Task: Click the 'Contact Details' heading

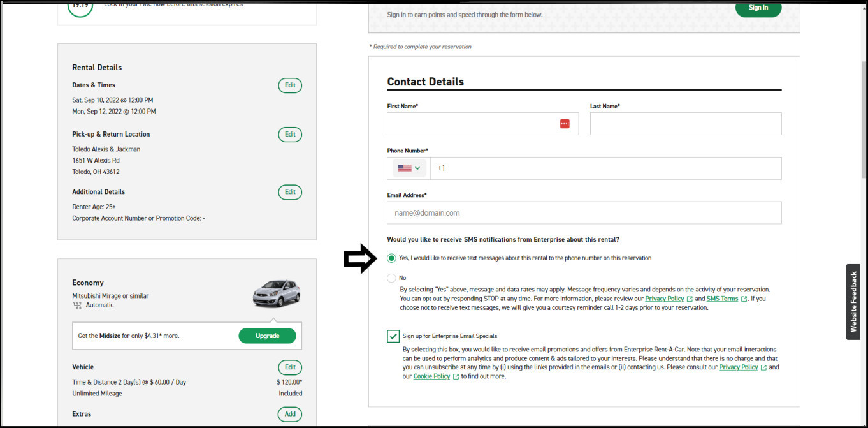Action: tap(425, 82)
